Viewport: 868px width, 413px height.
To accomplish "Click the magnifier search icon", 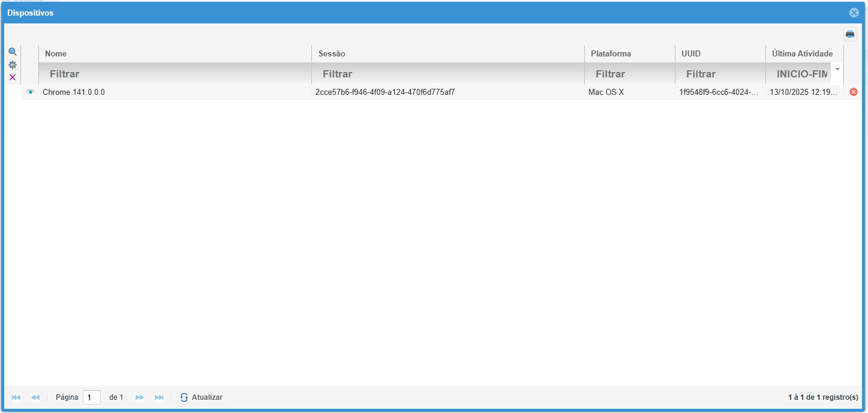I will click(12, 52).
